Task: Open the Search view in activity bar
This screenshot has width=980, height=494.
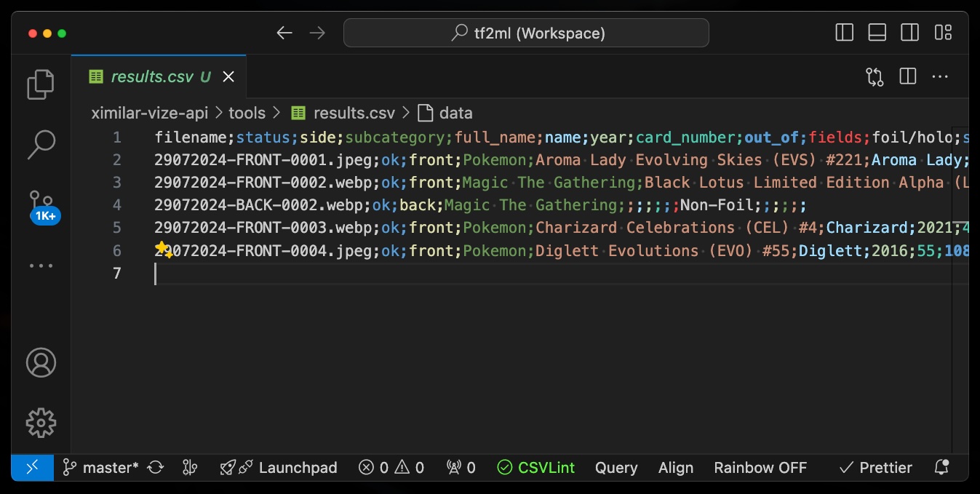Action: (41, 145)
